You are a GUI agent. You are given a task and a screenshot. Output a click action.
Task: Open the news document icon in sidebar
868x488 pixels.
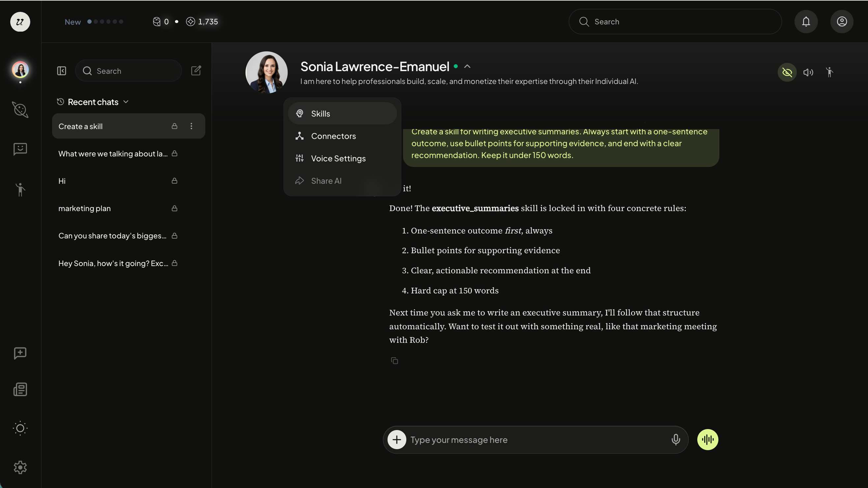pos(20,389)
